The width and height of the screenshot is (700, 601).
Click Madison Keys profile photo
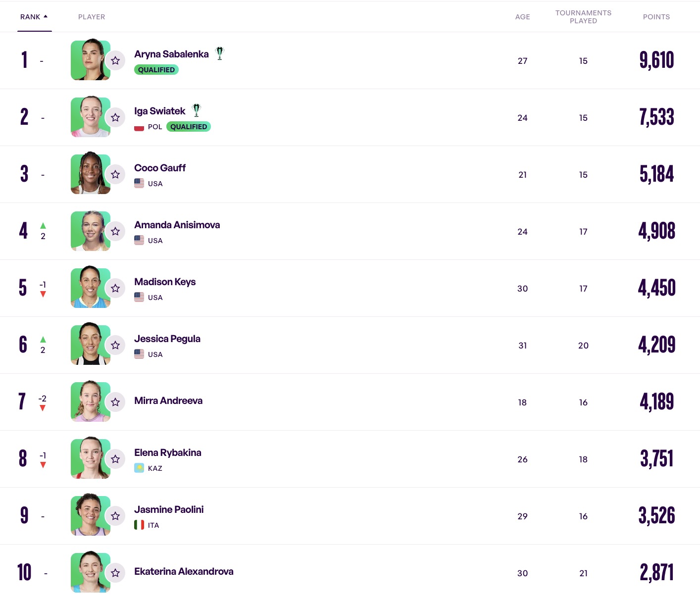[90, 288]
